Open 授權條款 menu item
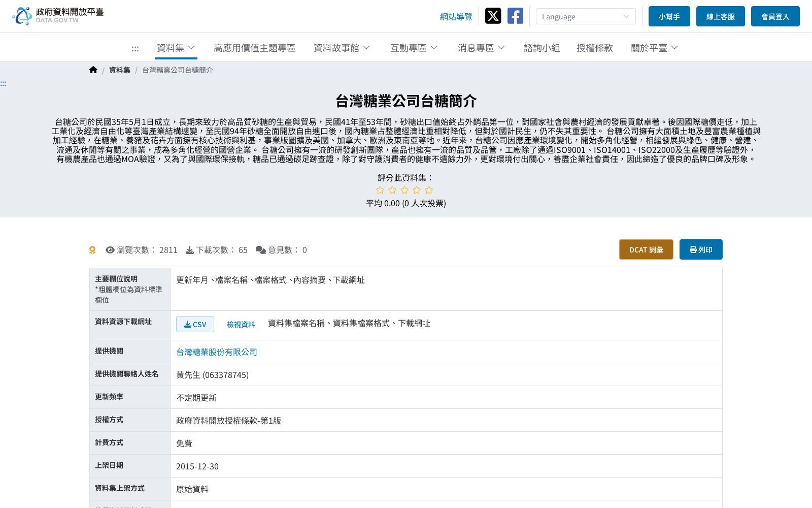 coord(595,48)
